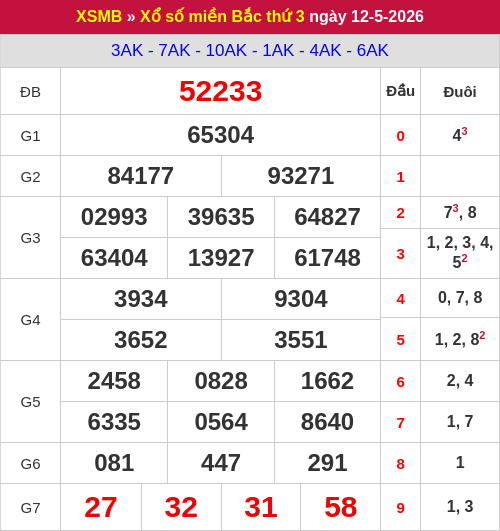Click the G1 row label
Viewport: 500px width, 531px height.
point(30,136)
